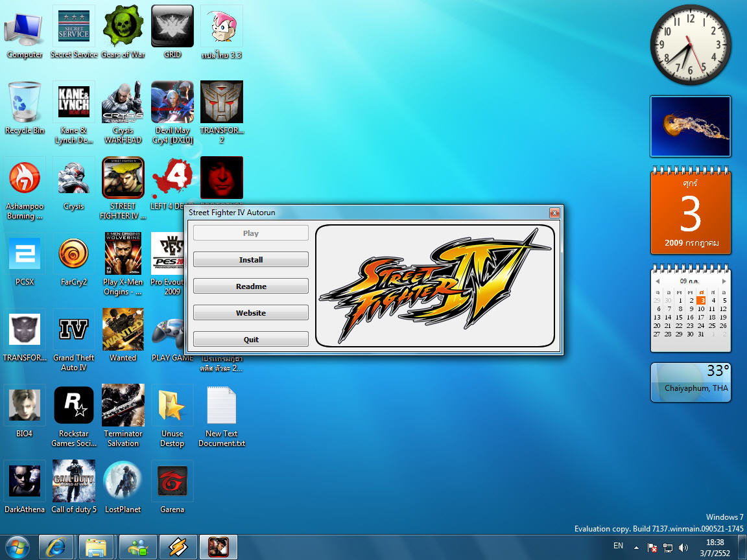Click Install in Street Fighter IV Autorun
The image size is (747, 560).
coord(250,259)
